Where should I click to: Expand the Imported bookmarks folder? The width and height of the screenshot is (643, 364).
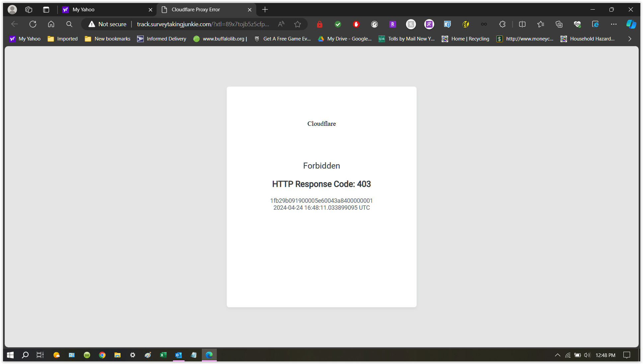(x=63, y=39)
